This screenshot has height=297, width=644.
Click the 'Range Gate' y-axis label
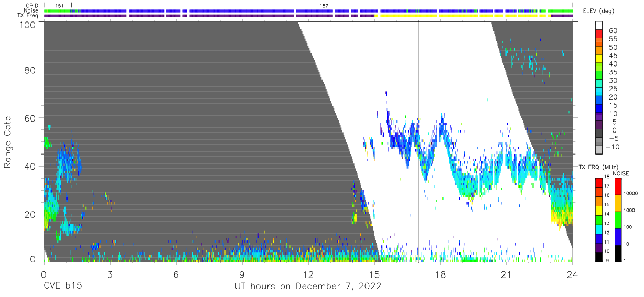coord(8,142)
